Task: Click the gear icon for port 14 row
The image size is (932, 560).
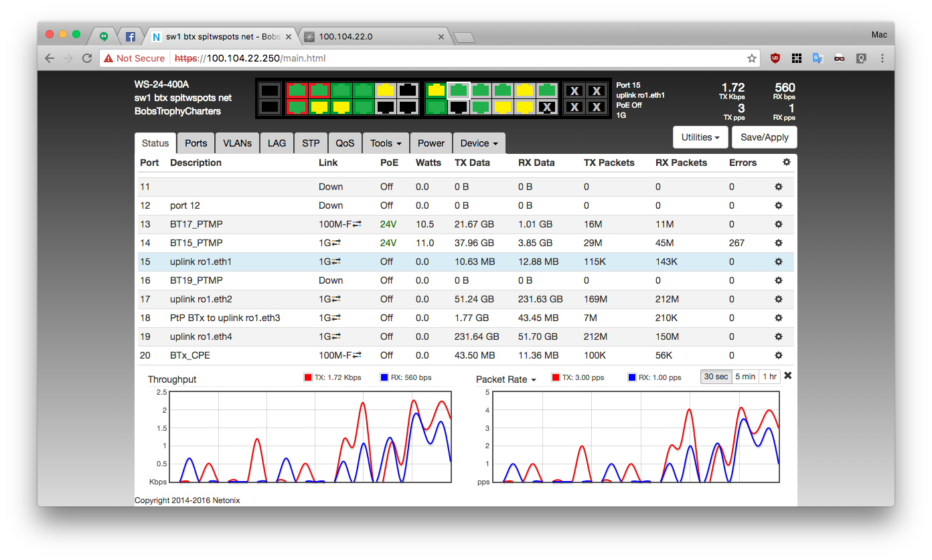Action: (778, 243)
